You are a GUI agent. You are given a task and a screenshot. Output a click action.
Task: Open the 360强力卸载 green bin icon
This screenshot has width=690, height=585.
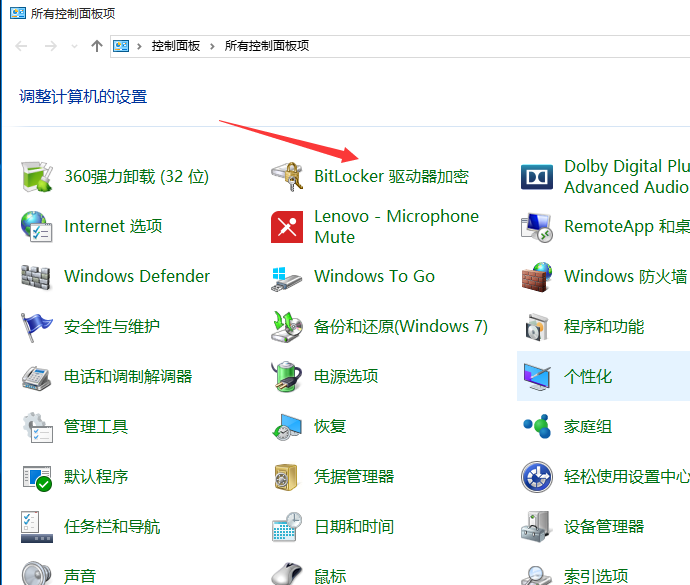(x=37, y=177)
